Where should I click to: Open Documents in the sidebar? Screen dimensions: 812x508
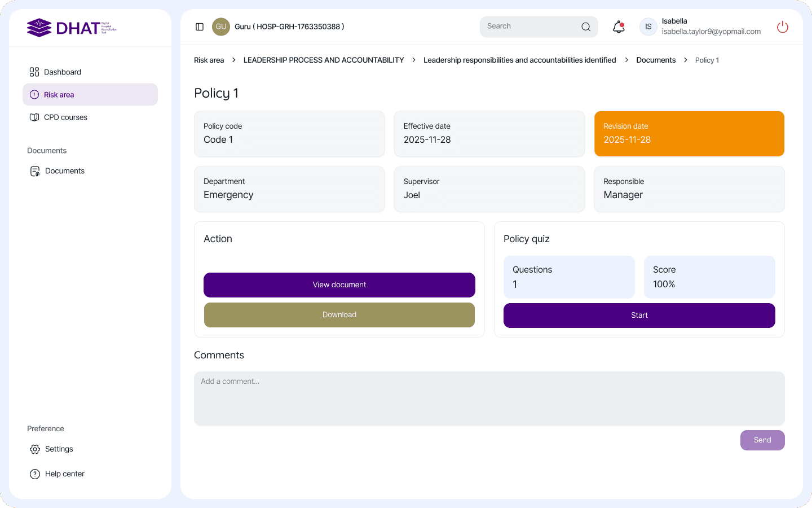coord(64,171)
